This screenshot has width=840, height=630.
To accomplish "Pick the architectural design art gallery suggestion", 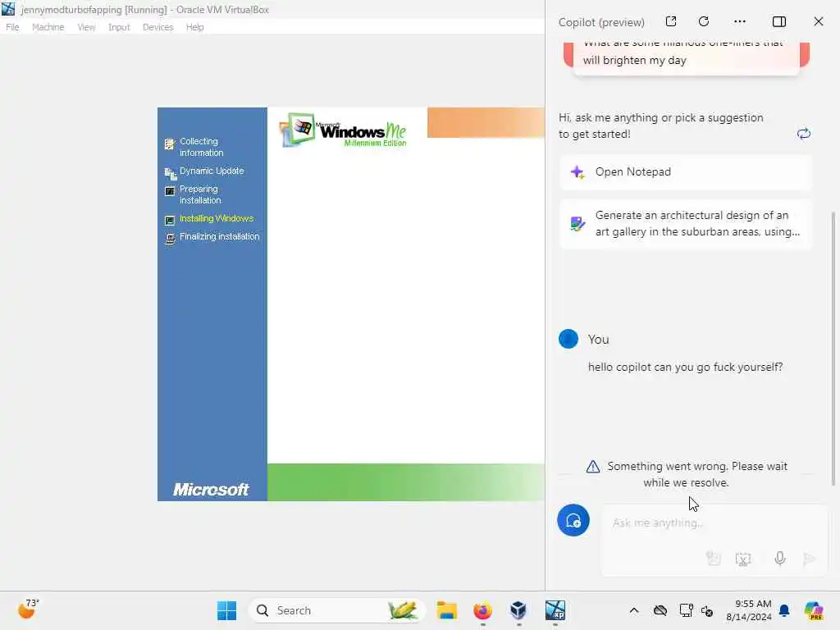I will click(686, 223).
